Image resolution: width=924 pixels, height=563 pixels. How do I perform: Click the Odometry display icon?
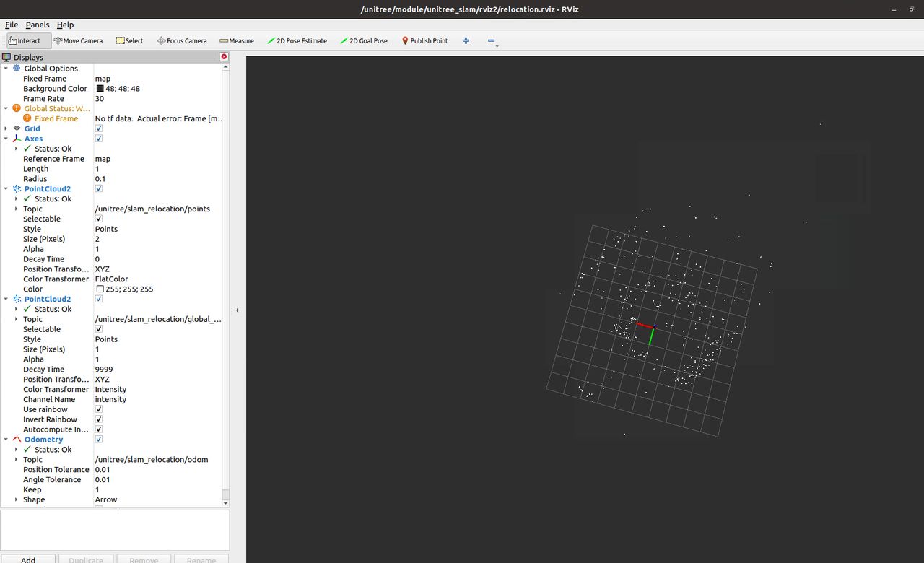coord(17,439)
